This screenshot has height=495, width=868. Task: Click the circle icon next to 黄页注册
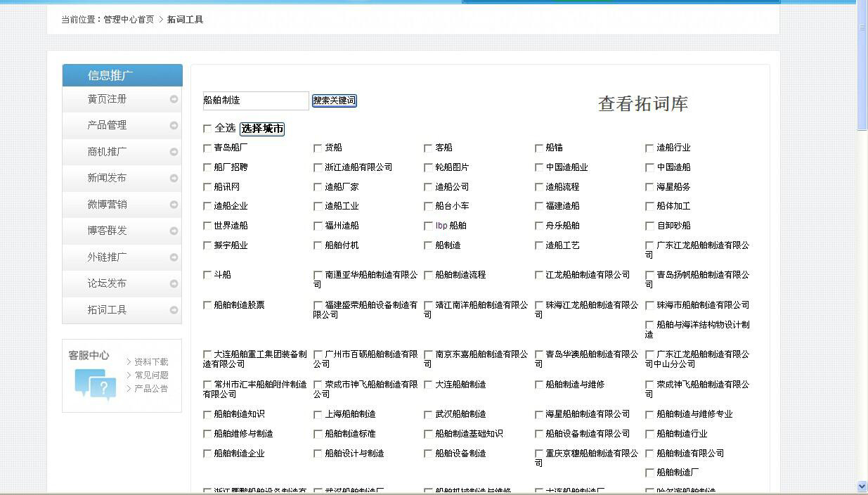[x=173, y=99]
